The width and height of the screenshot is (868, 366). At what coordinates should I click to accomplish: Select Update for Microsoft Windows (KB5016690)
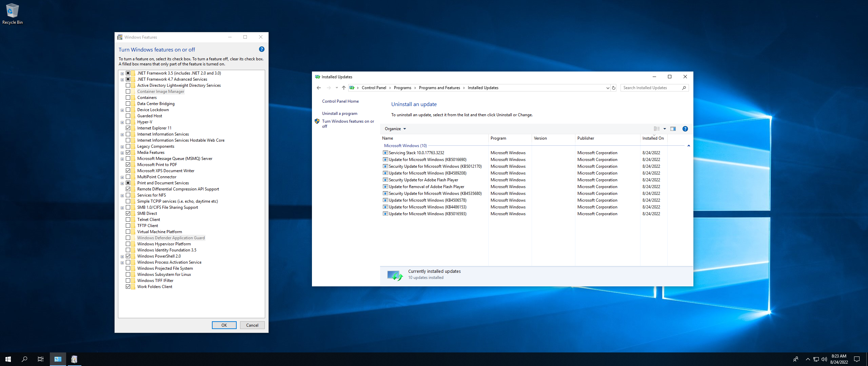coord(428,160)
